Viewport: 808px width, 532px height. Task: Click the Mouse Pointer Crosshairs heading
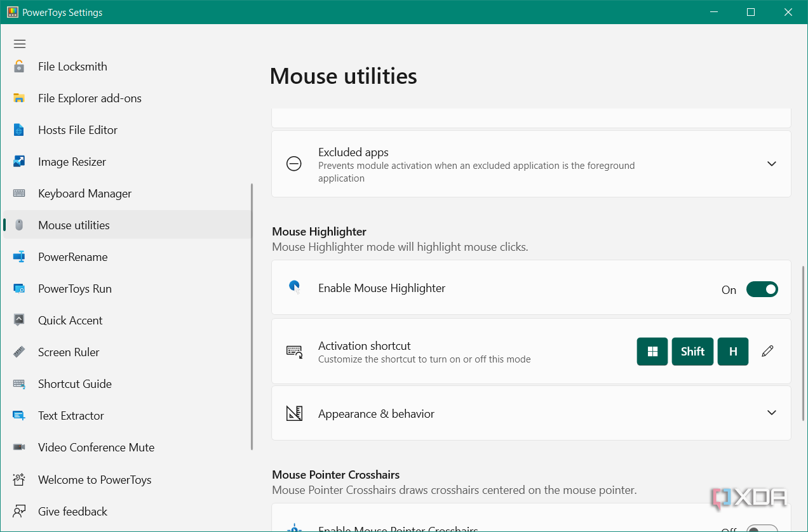[x=335, y=475]
